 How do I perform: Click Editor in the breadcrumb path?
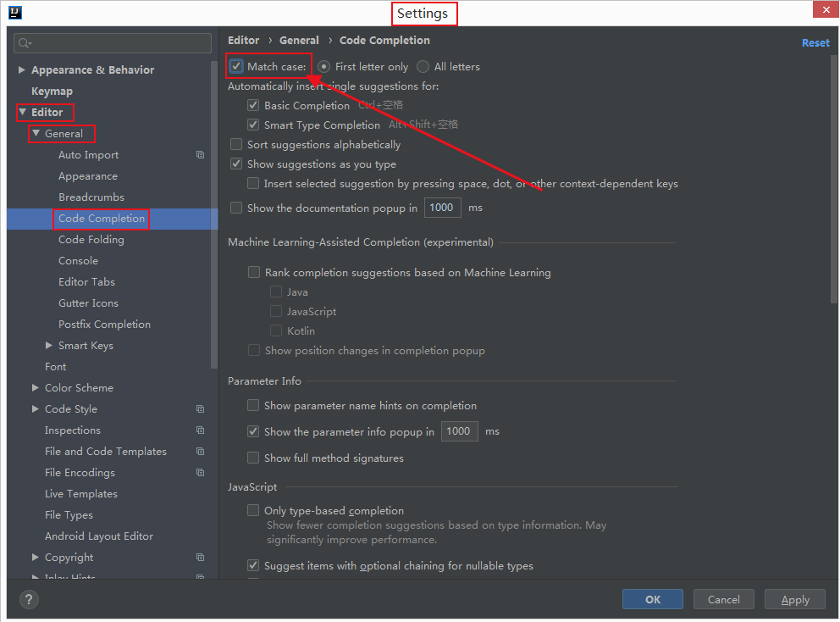(243, 40)
